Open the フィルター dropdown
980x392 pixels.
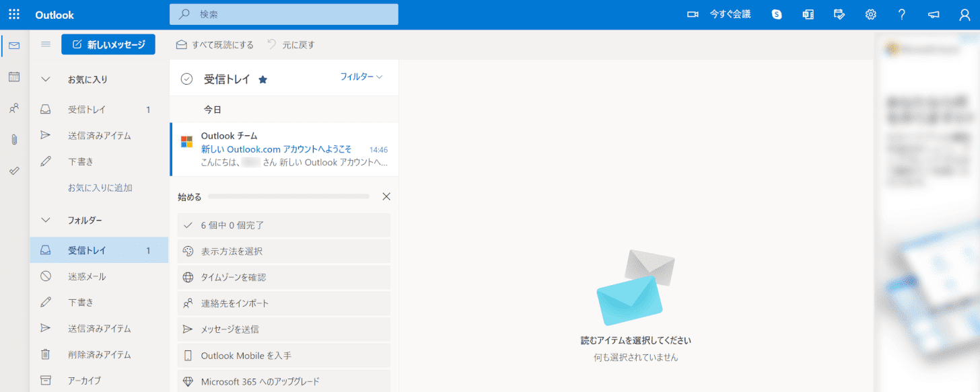[x=361, y=77]
